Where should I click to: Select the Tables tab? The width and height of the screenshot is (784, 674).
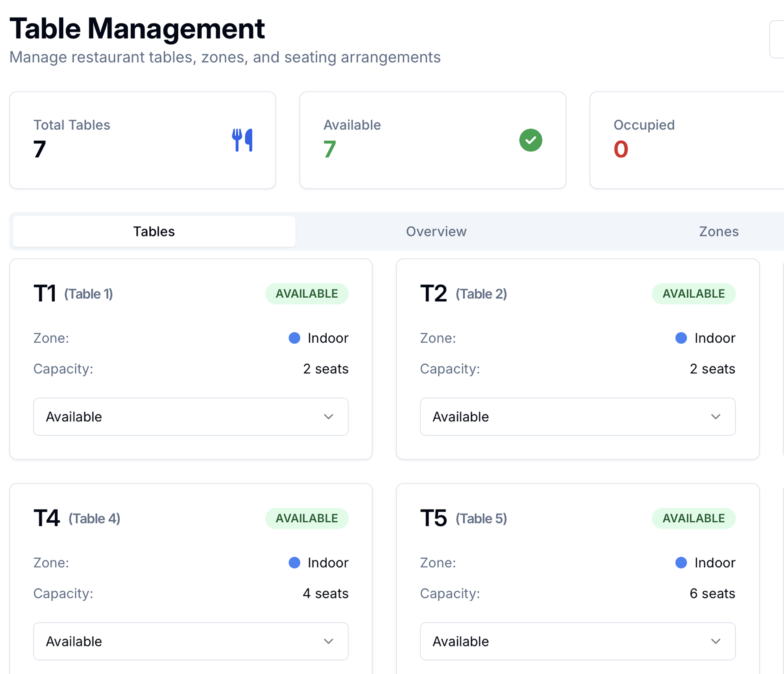pyautogui.click(x=154, y=231)
